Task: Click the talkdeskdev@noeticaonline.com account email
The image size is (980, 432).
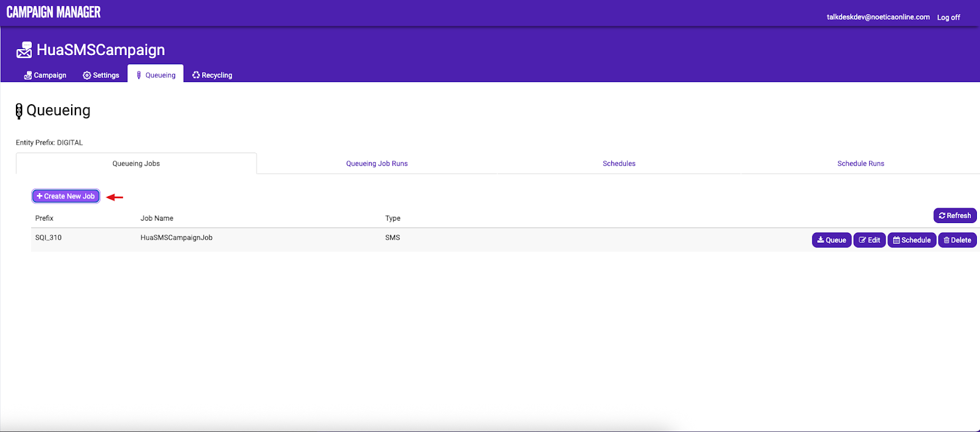Action: click(878, 17)
